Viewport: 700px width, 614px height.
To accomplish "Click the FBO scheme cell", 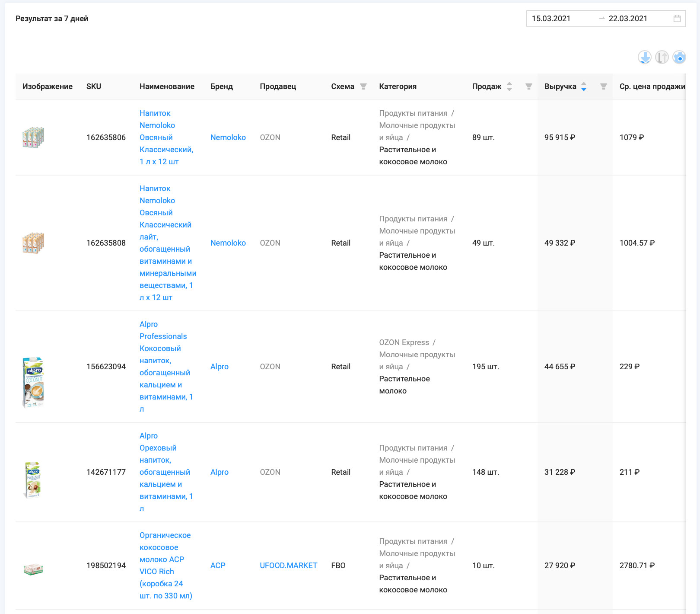I will (338, 566).
